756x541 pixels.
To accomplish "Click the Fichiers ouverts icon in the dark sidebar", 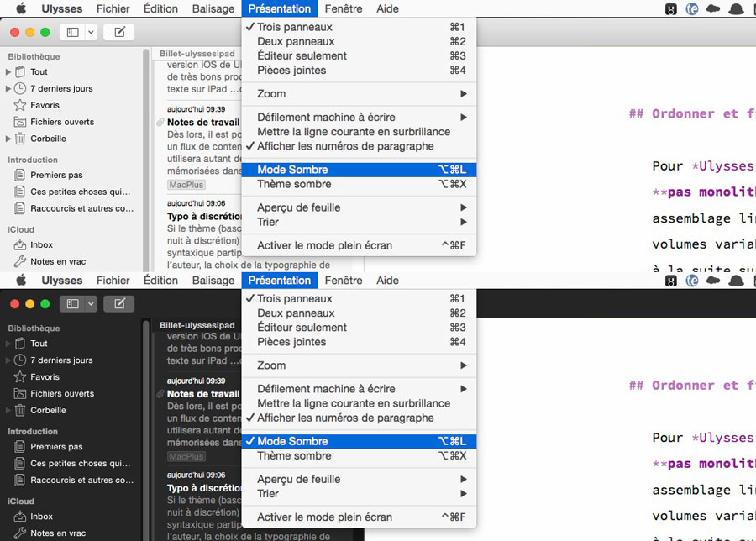I will [20, 393].
